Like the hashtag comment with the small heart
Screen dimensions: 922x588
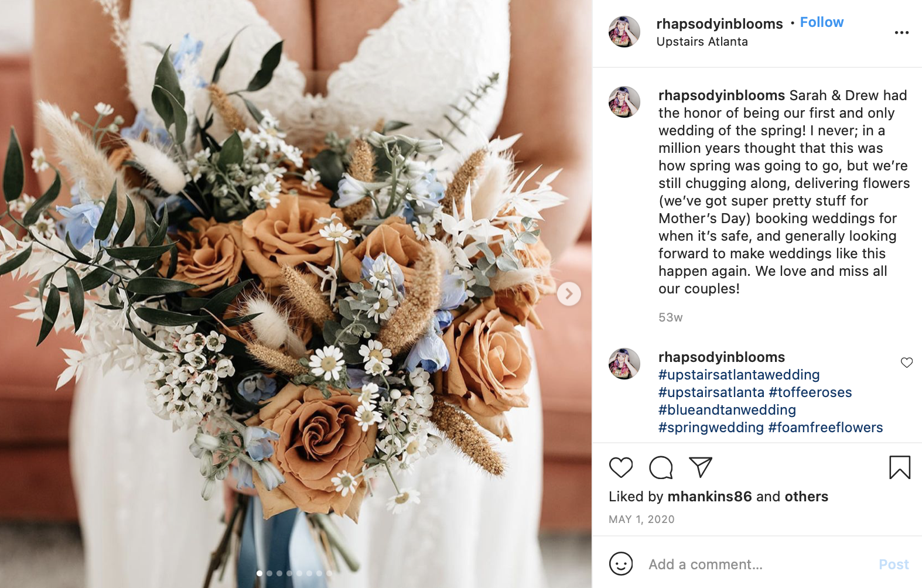[x=907, y=363]
